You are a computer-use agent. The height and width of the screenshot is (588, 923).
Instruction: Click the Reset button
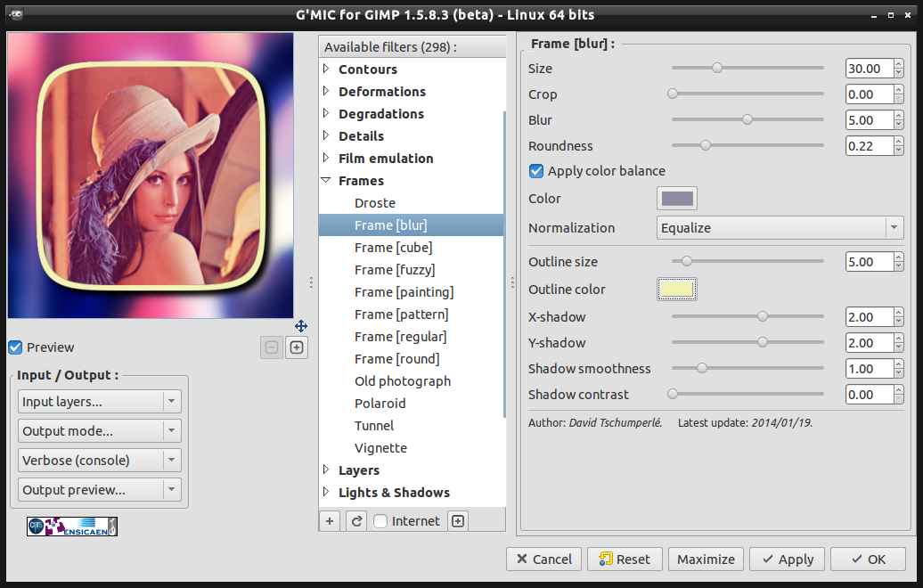tap(625, 559)
